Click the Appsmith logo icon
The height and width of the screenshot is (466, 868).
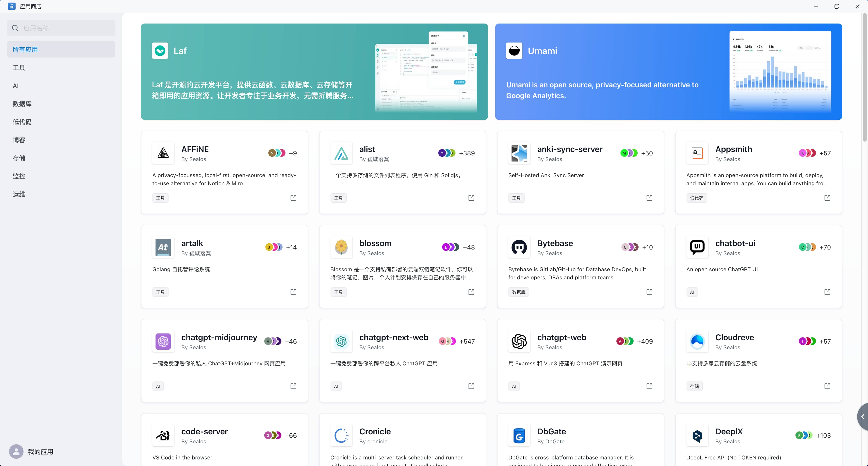(697, 153)
